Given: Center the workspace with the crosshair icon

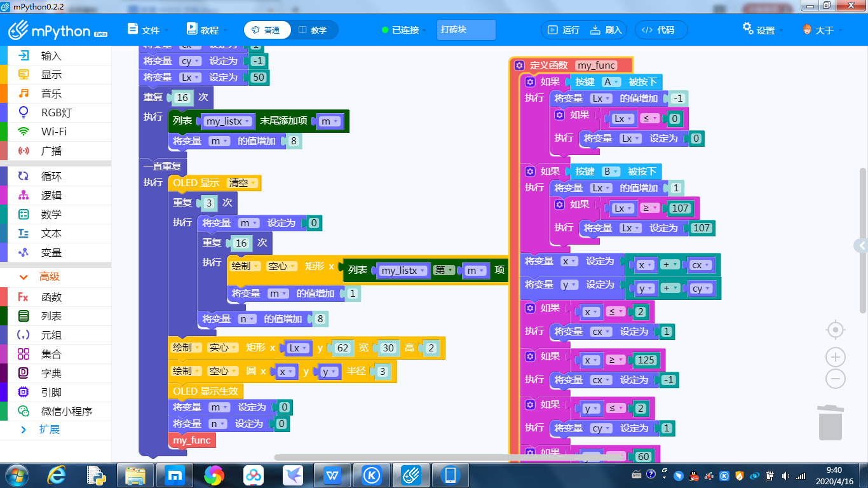Looking at the screenshot, I should pos(836,330).
